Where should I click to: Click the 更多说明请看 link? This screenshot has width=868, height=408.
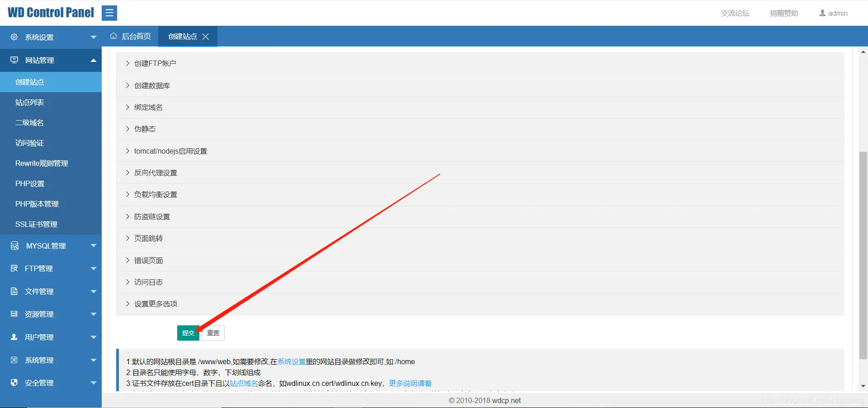click(410, 383)
